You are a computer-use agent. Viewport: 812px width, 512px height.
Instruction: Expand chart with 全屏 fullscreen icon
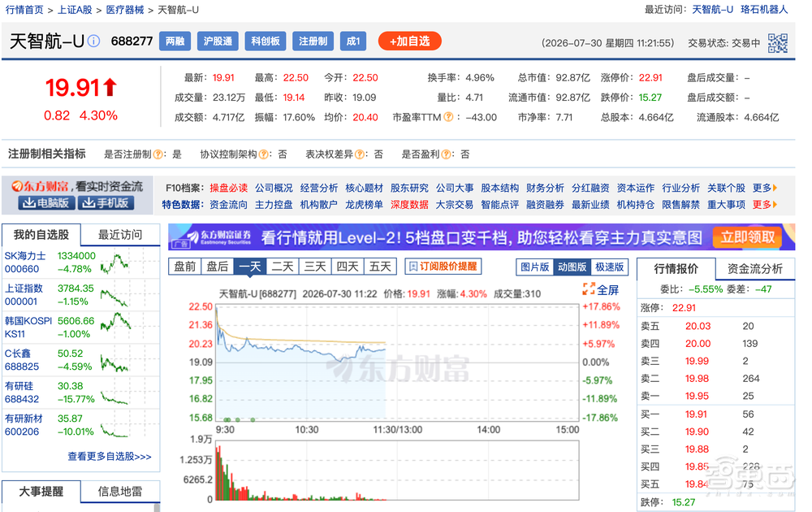tap(601, 289)
